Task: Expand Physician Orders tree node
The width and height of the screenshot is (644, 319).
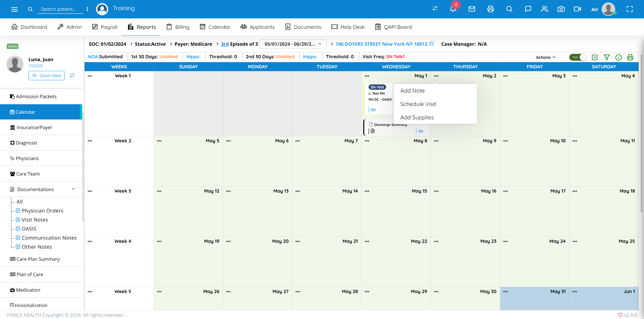Action: [18, 210]
